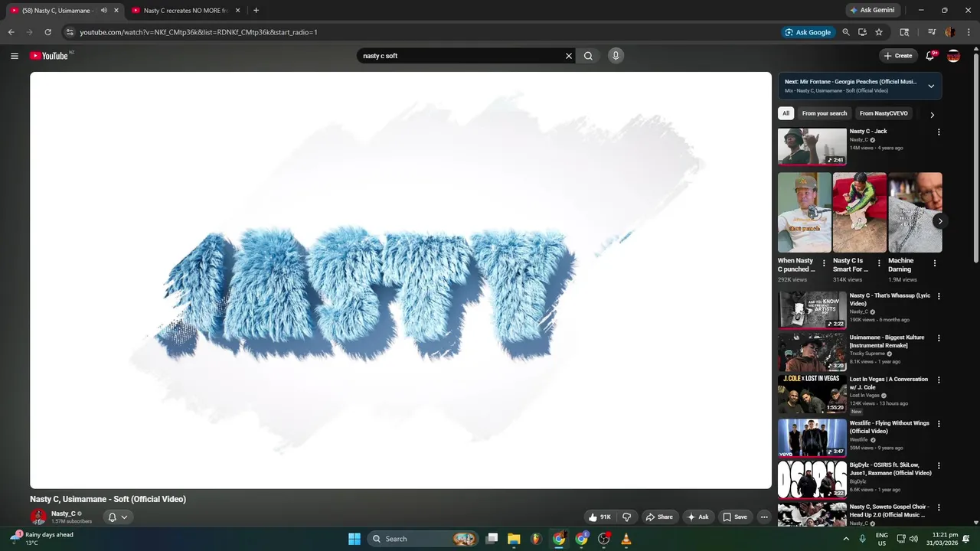
Task: Bookmark this page with the star
Action: [x=879, y=32]
